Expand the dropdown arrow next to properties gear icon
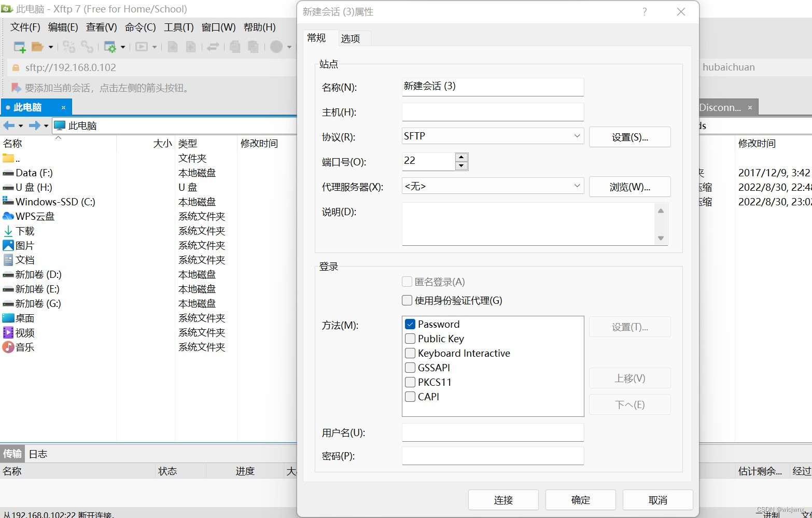This screenshot has height=518, width=812. pyautogui.click(x=123, y=47)
